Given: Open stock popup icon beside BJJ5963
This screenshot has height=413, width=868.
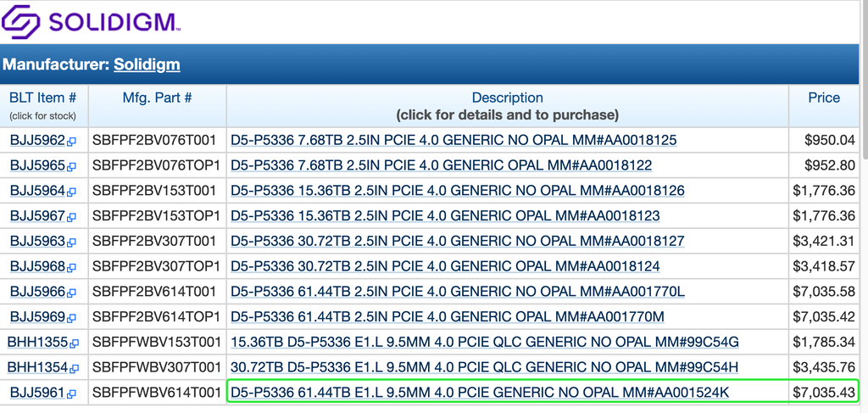Looking at the screenshot, I should pos(71,243).
